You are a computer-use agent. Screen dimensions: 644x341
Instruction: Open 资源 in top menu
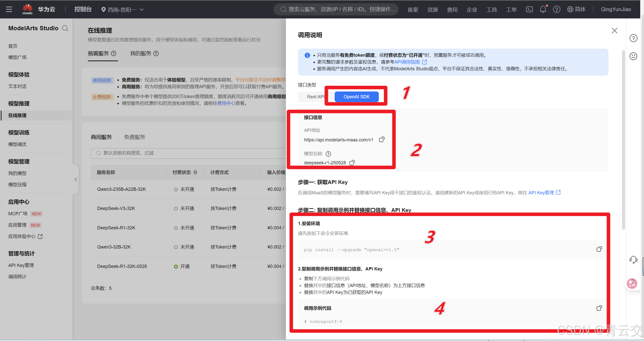(433, 10)
